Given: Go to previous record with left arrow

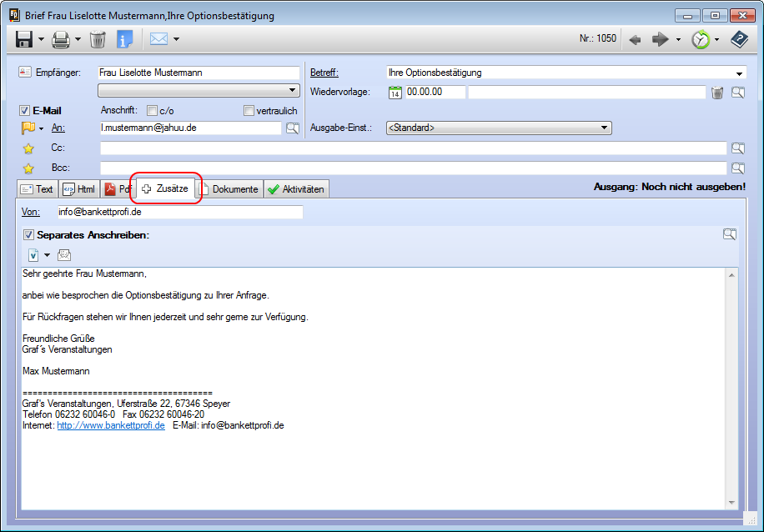Looking at the screenshot, I should point(635,39).
